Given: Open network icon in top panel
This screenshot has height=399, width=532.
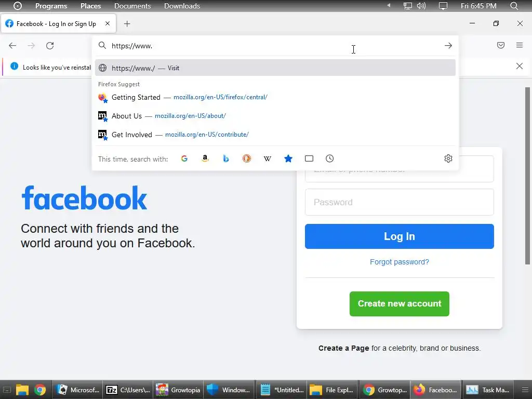Looking at the screenshot, I should [x=407, y=6].
